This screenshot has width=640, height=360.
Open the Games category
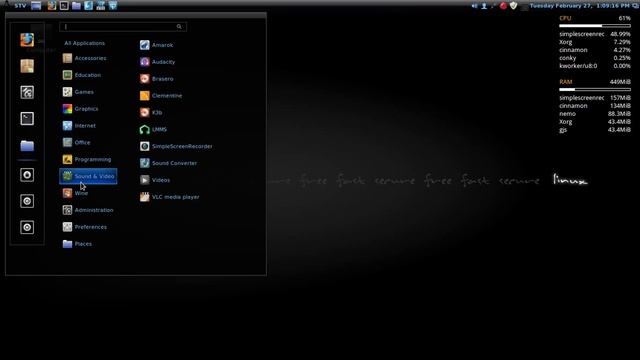pos(78,92)
